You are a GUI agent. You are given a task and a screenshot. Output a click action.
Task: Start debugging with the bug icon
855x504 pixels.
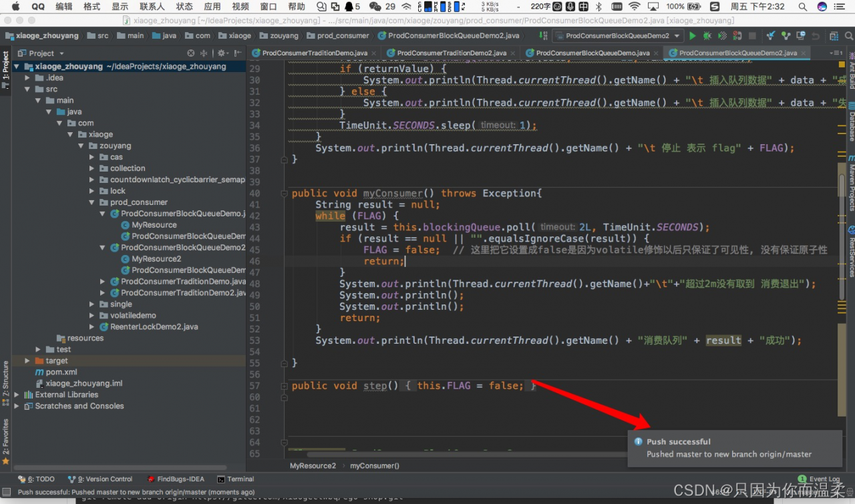[x=707, y=35]
